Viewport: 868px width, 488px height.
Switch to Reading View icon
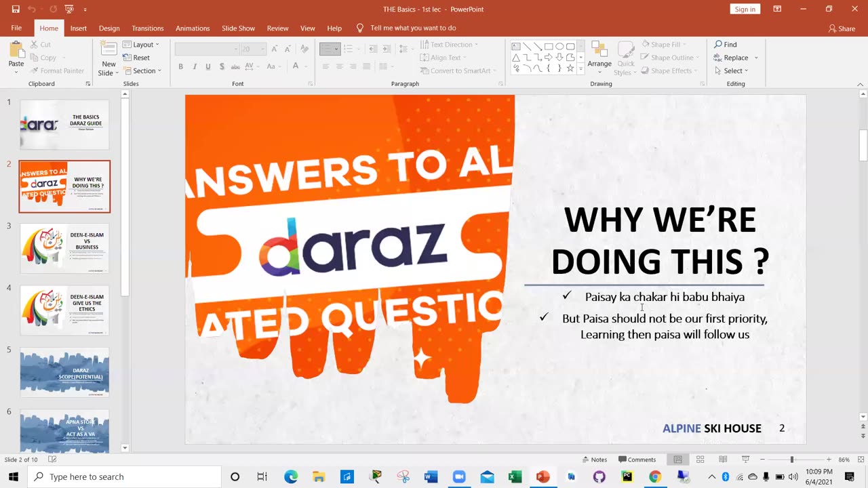point(723,460)
